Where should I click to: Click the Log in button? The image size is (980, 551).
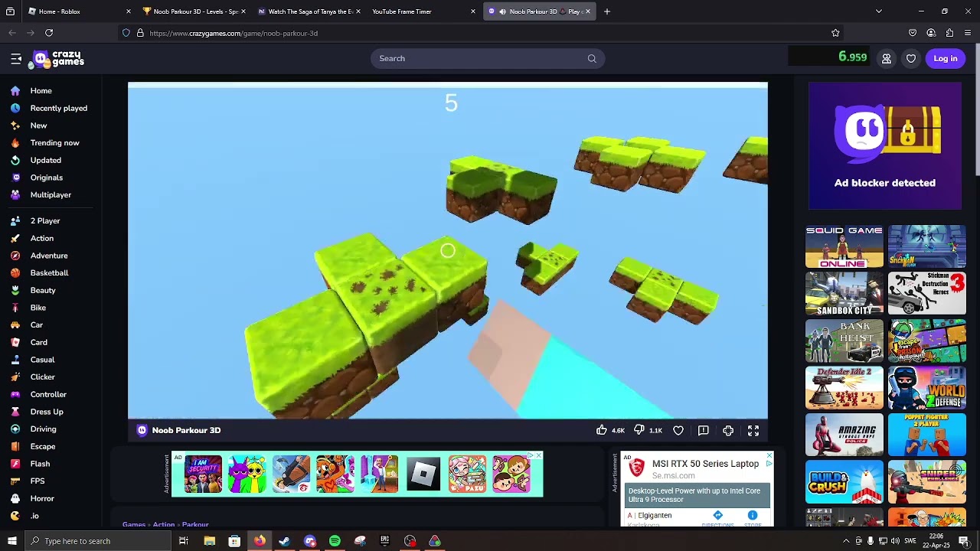[x=946, y=58]
